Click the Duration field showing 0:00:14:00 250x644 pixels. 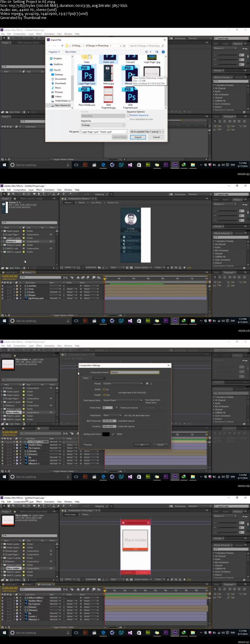point(109,426)
